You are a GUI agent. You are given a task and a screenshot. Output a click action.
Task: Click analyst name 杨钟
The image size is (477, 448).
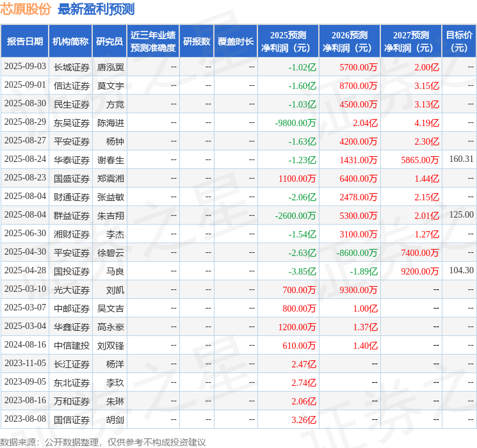coord(115,141)
